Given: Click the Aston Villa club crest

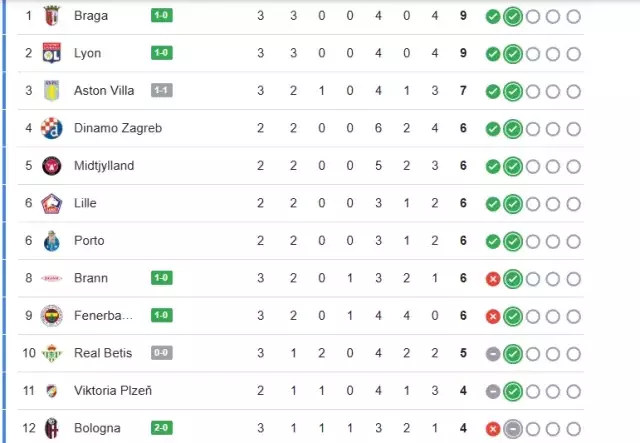Looking at the screenshot, I should (x=52, y=91).
